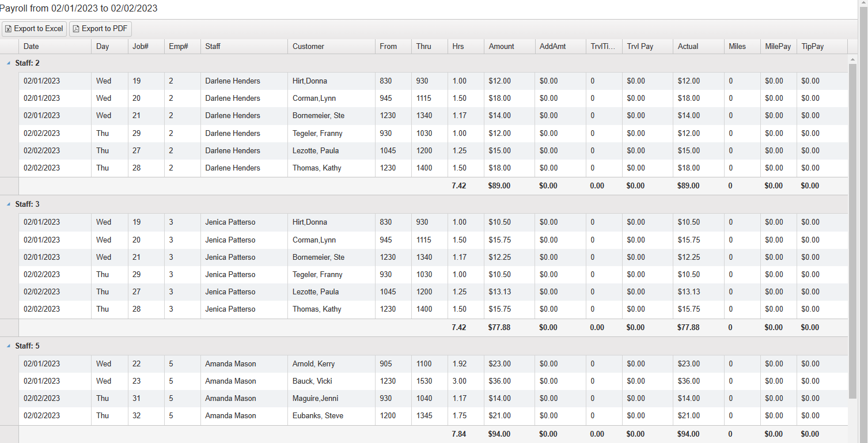Select Jenica Patterso row for Lezotte, Paula
This screenshot has width=868, height=443.
pyautogui.click(x=433, y=292)
